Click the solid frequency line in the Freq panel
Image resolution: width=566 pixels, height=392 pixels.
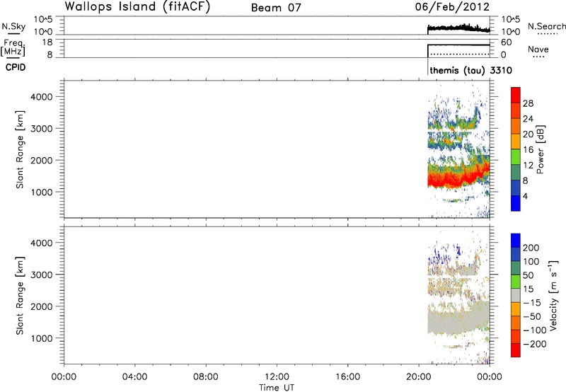coord(458,45)
